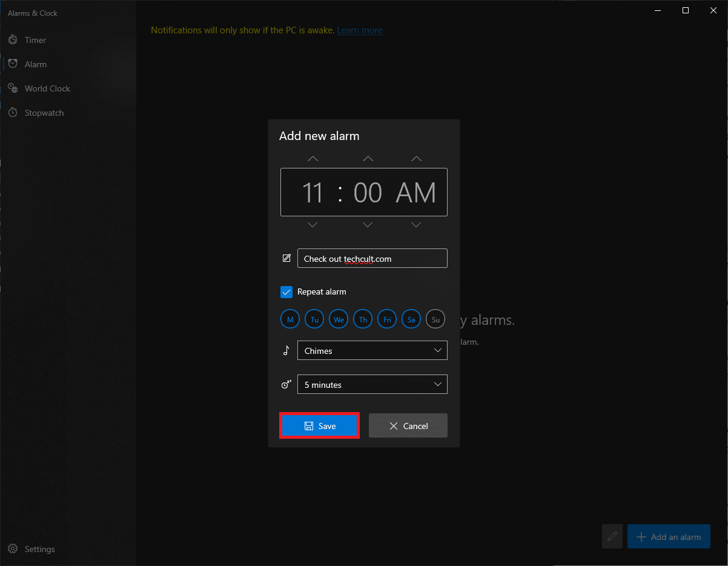728x566 pixels.
Task: Select the Alarms & Clock title bar tab
Action: [33, 12]
